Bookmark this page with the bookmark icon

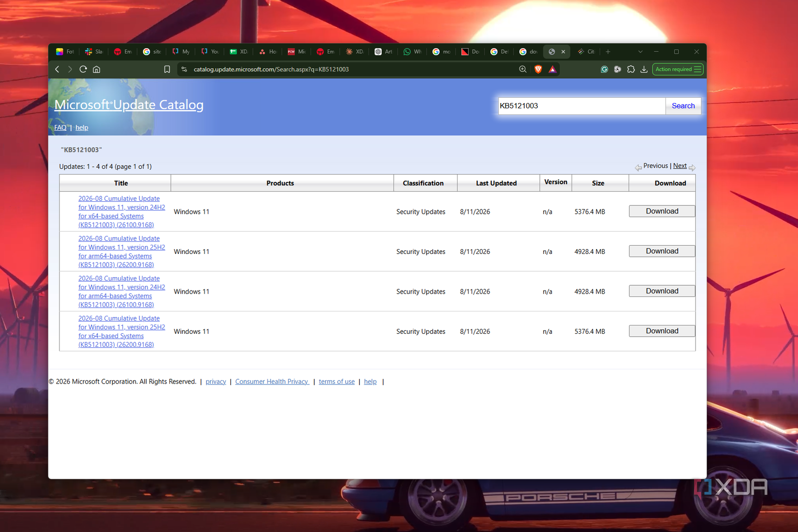167,69
